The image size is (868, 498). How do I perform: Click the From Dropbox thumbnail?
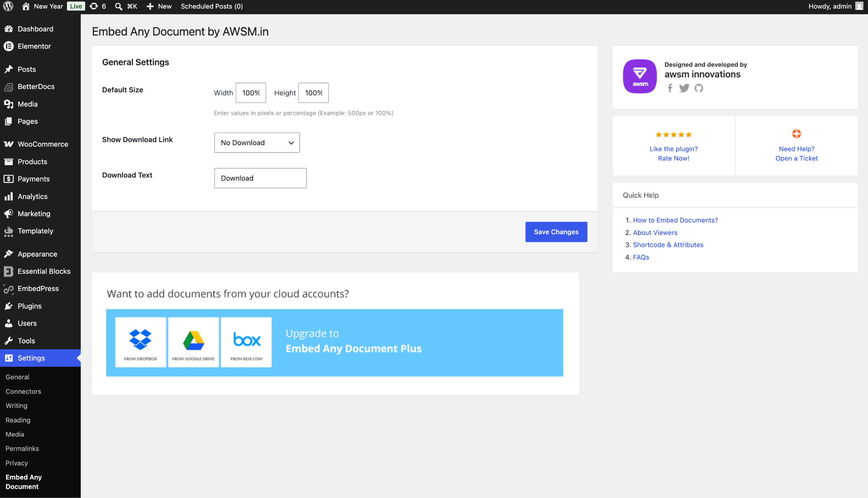tap(141, 342)
